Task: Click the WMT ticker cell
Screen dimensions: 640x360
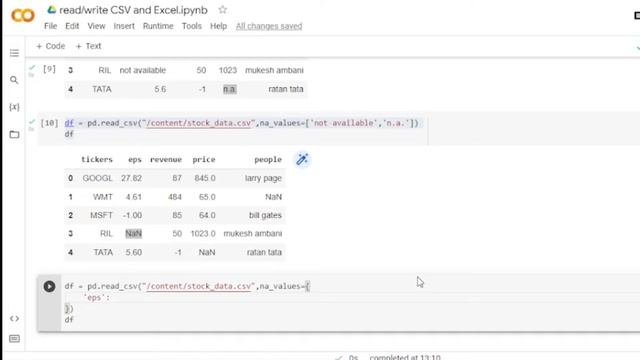Action: [x=102, y=197]
